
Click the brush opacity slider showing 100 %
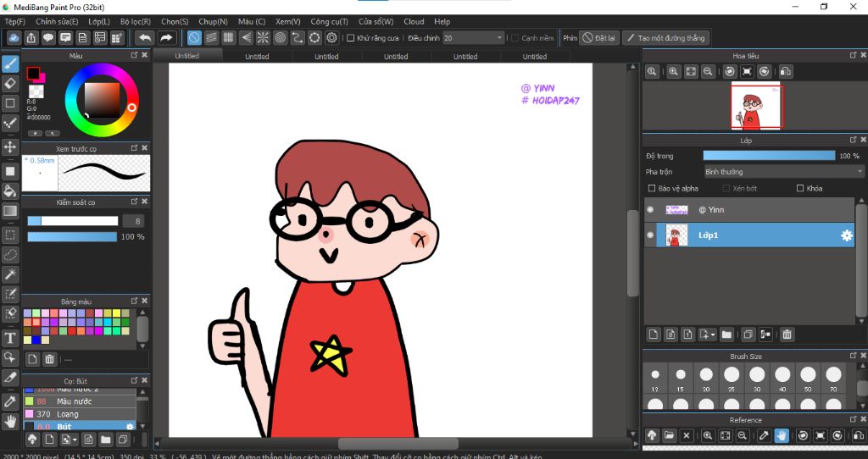click(x=72, y=236)
